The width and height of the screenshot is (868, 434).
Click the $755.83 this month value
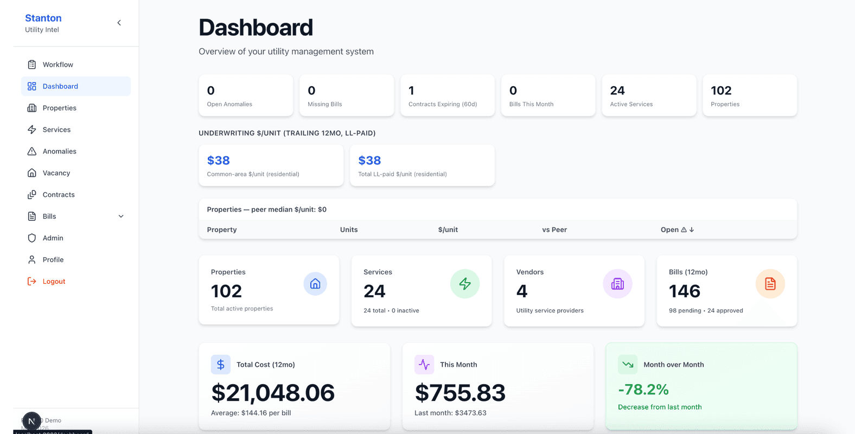coord(460,393)
